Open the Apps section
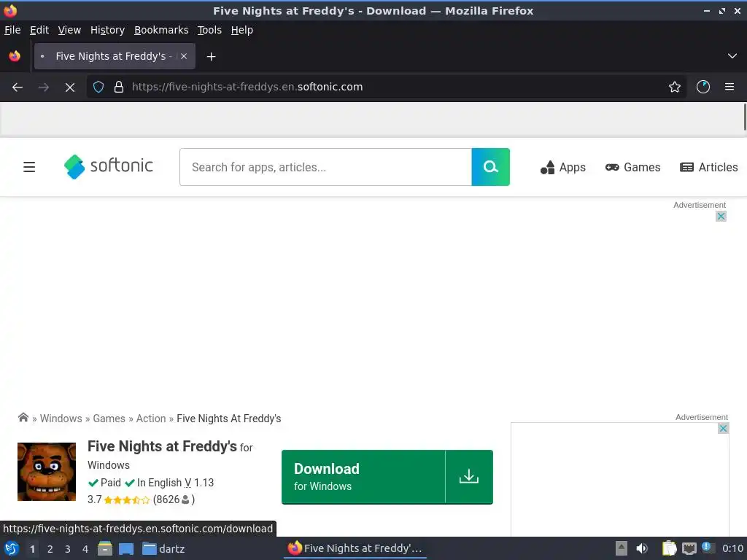The width and height of the screenshot is (747, 560). 563,167
